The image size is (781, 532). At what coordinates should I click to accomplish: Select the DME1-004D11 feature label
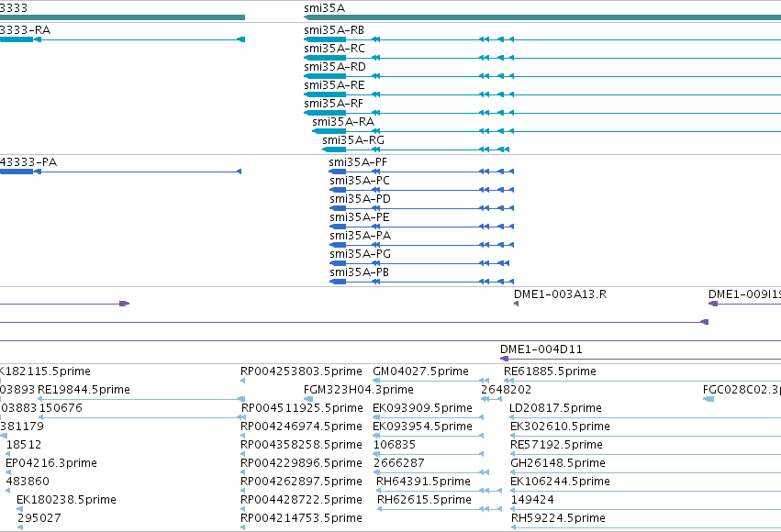(x=541, y=349)
